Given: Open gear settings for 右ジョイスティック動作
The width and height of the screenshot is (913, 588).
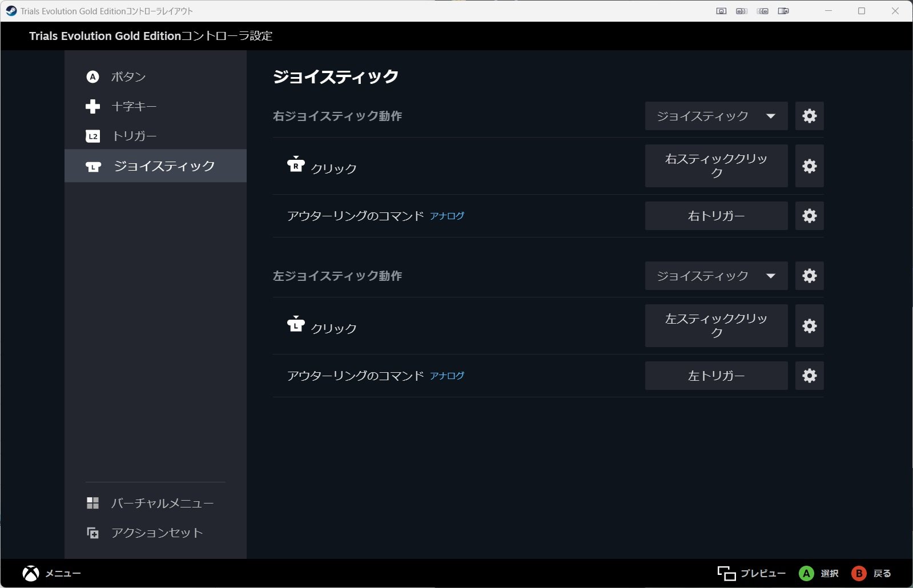Looking at the screenshot, I should pyautogui.click(x=810, y=116).
